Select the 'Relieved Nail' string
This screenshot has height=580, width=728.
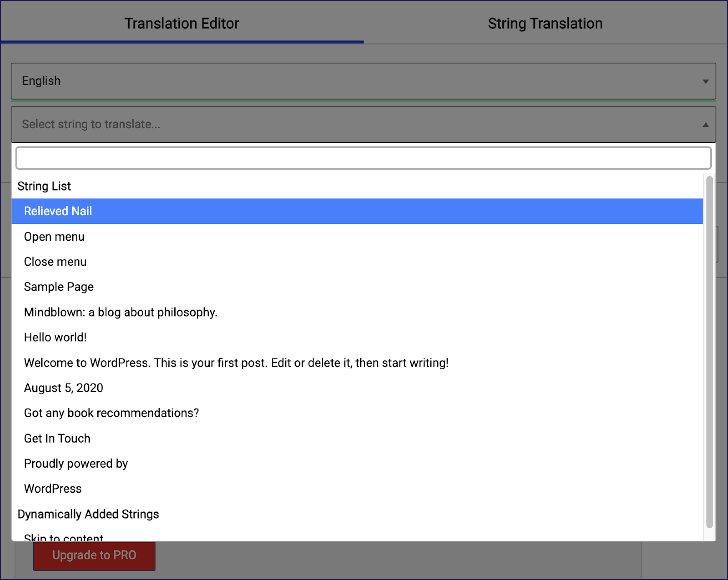click(357, 211)
